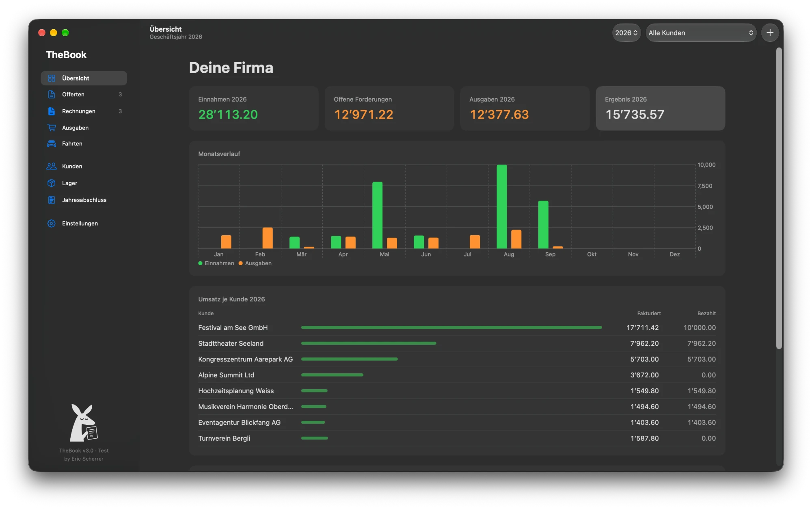Click the green Sep income bar
Image resolution: width=812 pixels, height=509 pixels.
pyautogui.click(x=543, y=224)
